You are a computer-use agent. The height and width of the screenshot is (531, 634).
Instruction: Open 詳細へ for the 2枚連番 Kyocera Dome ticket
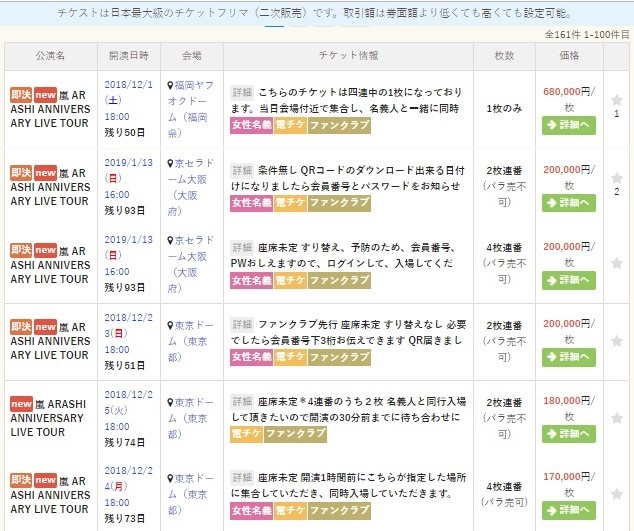click(568, 203)
